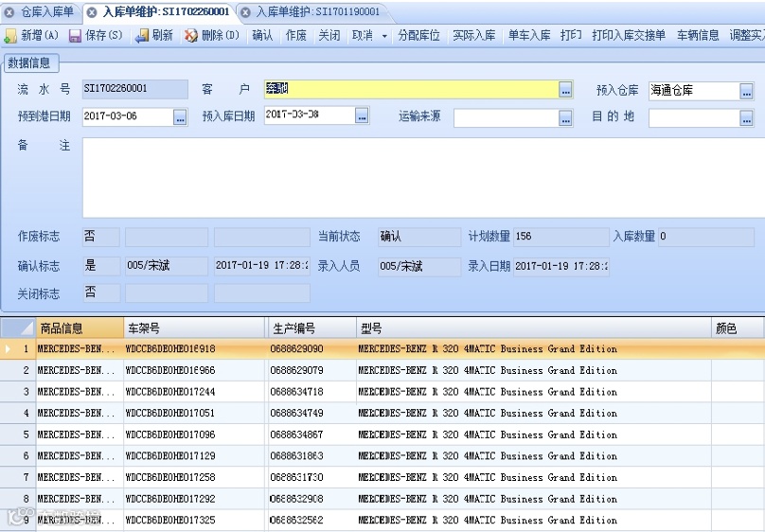Click the 录入人员 field 005/宋斌
Viewport: 765px width, 532px height.
pos(419,267)
